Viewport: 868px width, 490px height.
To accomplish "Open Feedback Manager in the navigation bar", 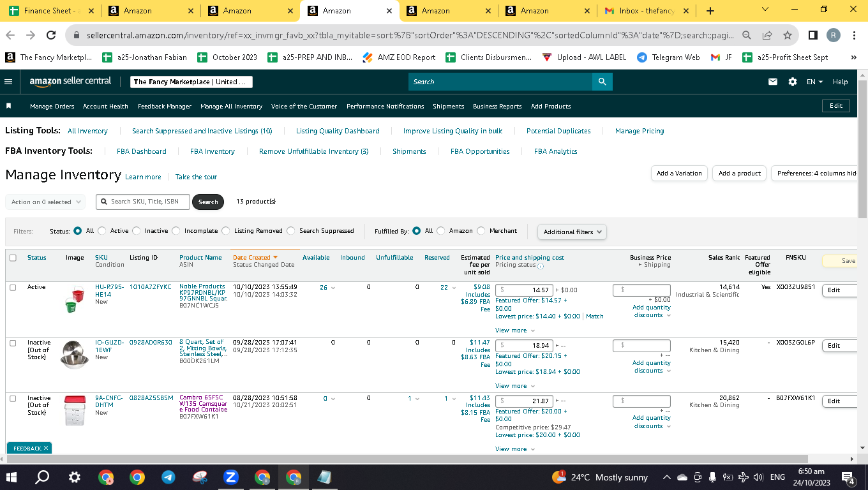I will (x=165, y=107).
